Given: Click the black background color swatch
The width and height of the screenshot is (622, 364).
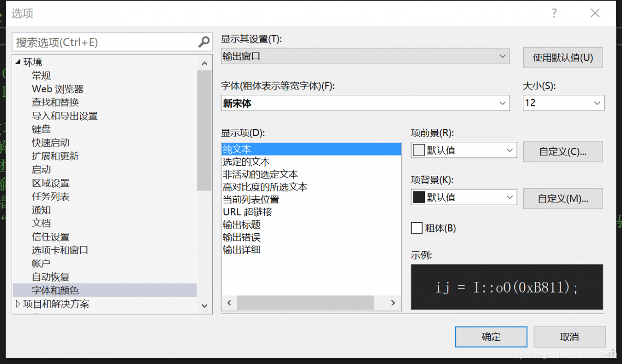Looking at the screenshot, I should [x=418, y=197].
